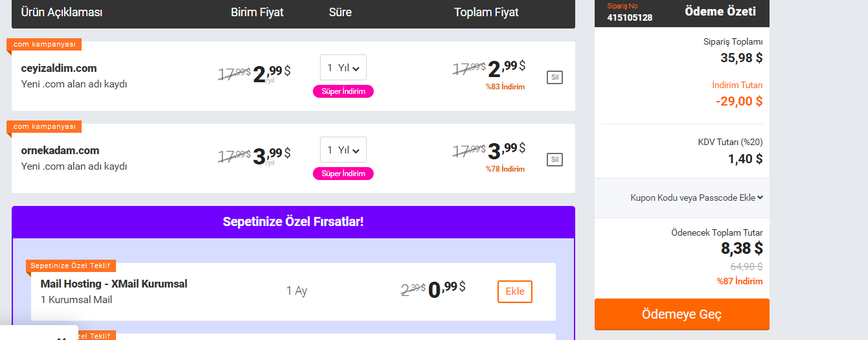Image resolution: width=868 pixels, height=340 pixels.
Task: Click the order number 415105128
Action: [x=630, y=17]
